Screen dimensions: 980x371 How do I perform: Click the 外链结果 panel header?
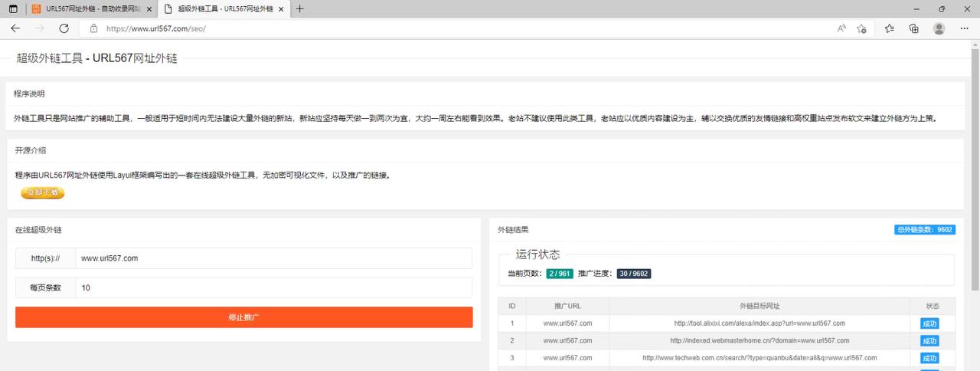(513, 230)
